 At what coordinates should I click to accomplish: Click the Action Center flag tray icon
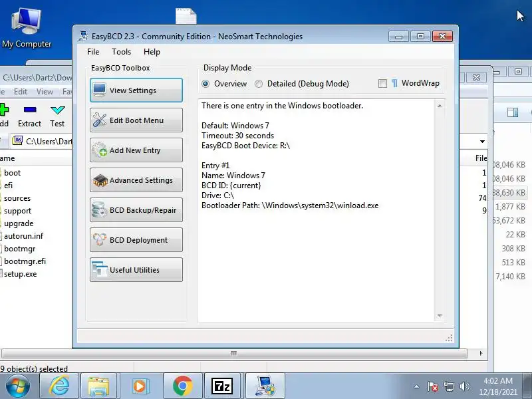[433, 386]
